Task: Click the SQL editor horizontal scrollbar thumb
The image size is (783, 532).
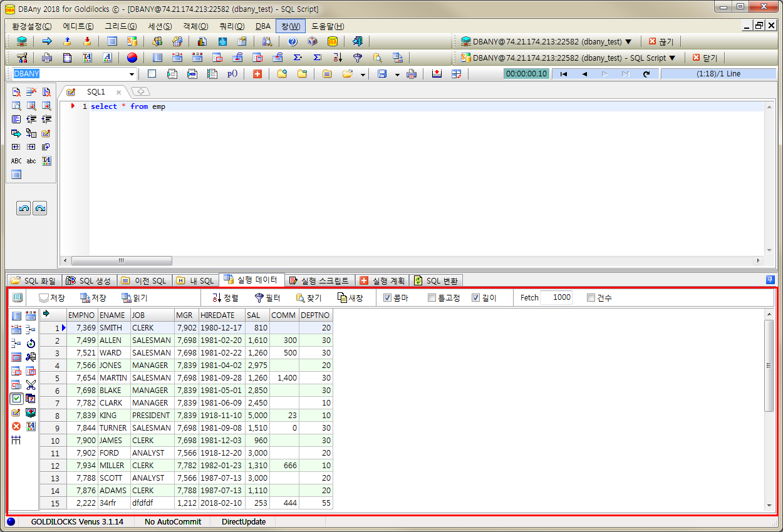Action: [121, 260]
